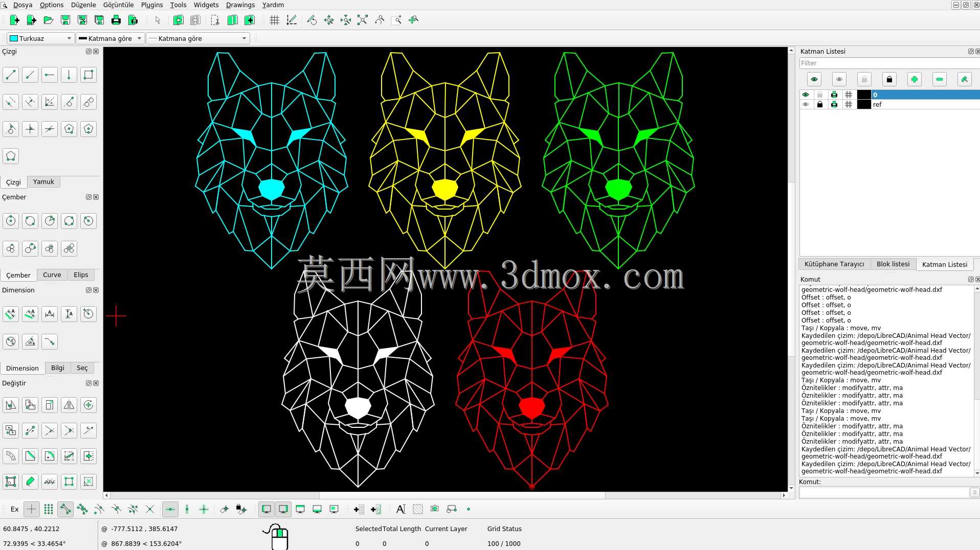The height and width of the screenshot is (550, 980).
Task: Switch to the Curve tab
Action: point(52,274)
